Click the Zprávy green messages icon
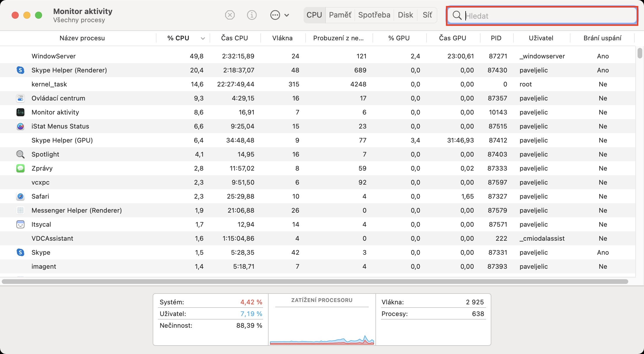 tap(20, 168)
